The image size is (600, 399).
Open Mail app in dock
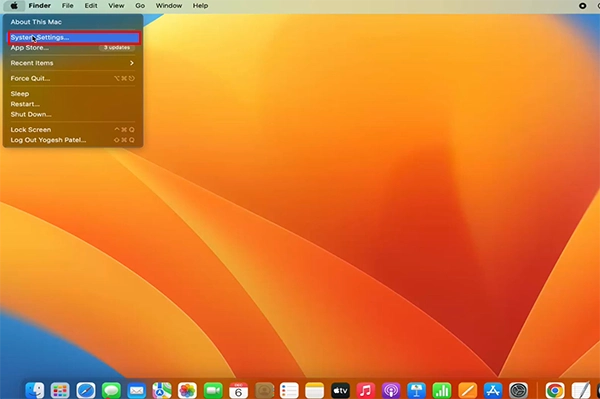click(137, 391)
